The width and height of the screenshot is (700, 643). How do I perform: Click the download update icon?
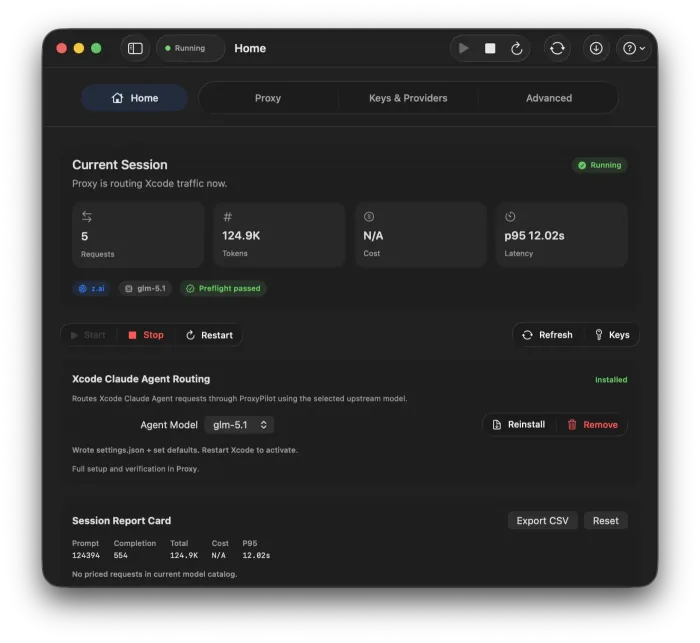(596, 48)
